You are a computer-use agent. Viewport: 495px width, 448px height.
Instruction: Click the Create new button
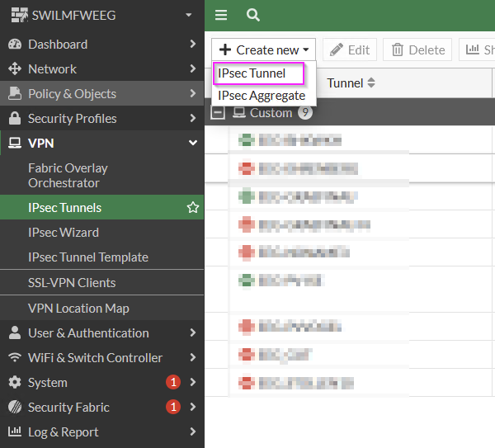[263, 50]
